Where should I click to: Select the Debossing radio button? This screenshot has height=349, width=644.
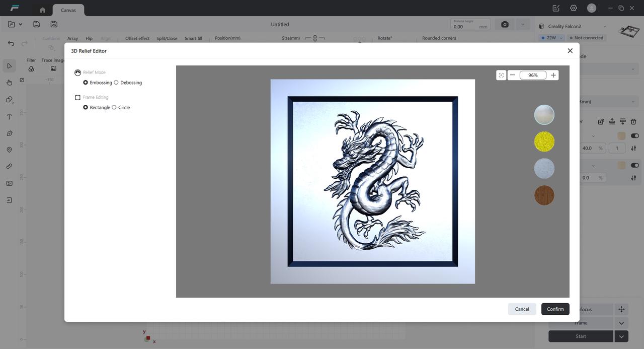[116, 83]
